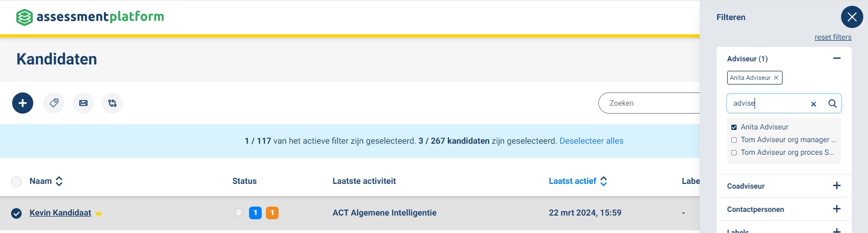Click the label tag icon

[x=54, y=103]
